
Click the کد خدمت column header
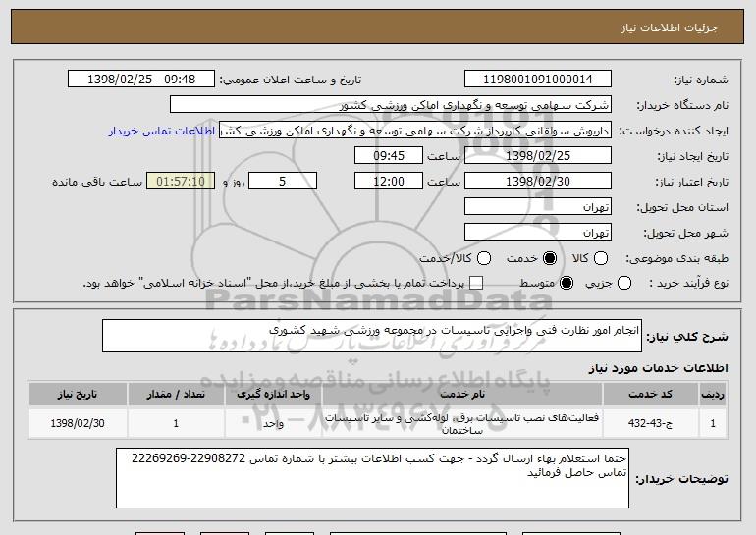coord(650,395)
